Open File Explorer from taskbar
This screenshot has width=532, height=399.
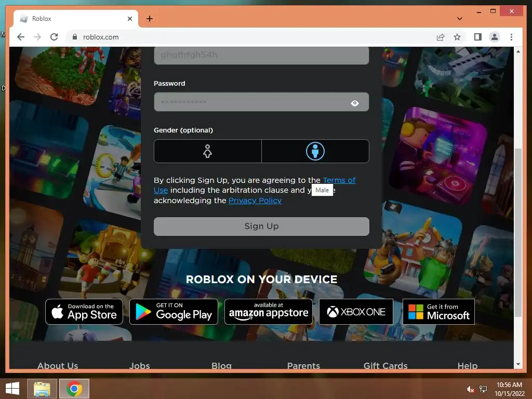(42, 389)
